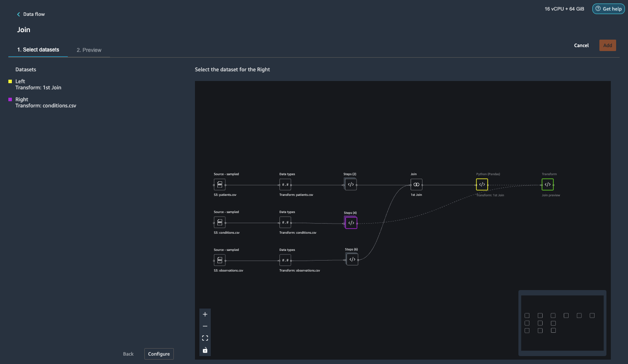Click the 'Transform: conditions.csv' Right dataset entry
Screen dimensions: 628x364
(46, 106)
